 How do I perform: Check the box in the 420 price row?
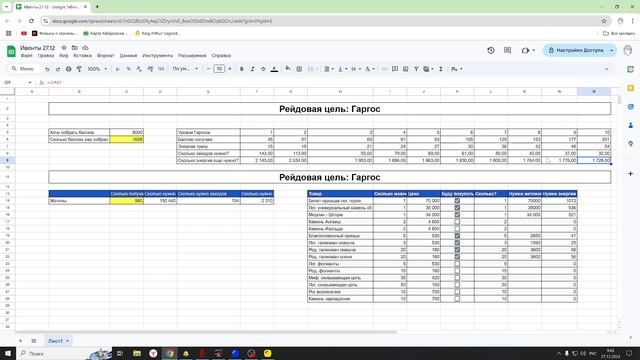coord(457,278)
